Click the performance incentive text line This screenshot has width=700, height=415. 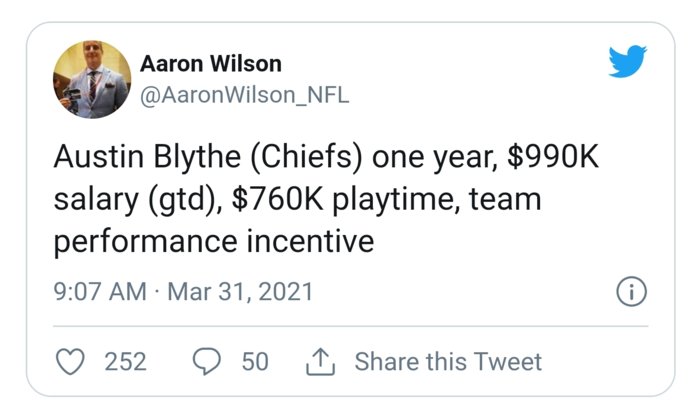[213, 241]
